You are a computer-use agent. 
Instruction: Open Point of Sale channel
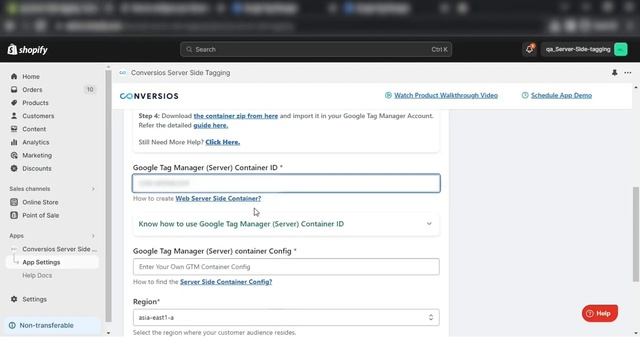pos(40,215)
